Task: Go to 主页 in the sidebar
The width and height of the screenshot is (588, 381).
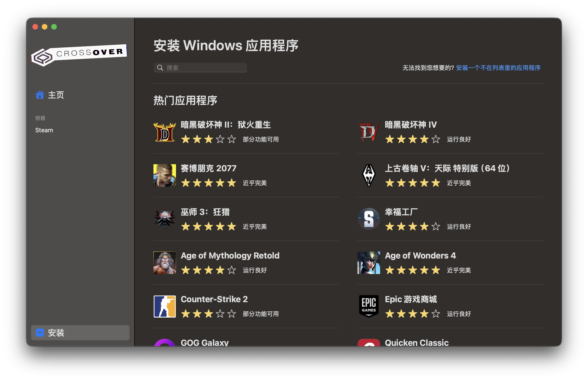Action: 56,95
